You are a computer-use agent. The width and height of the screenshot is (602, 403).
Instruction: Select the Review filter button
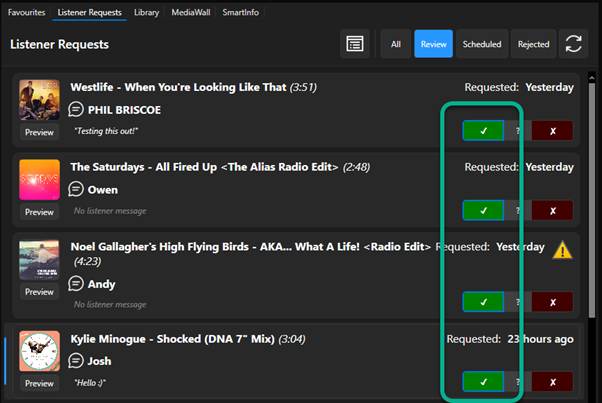[x=433, y=44]
